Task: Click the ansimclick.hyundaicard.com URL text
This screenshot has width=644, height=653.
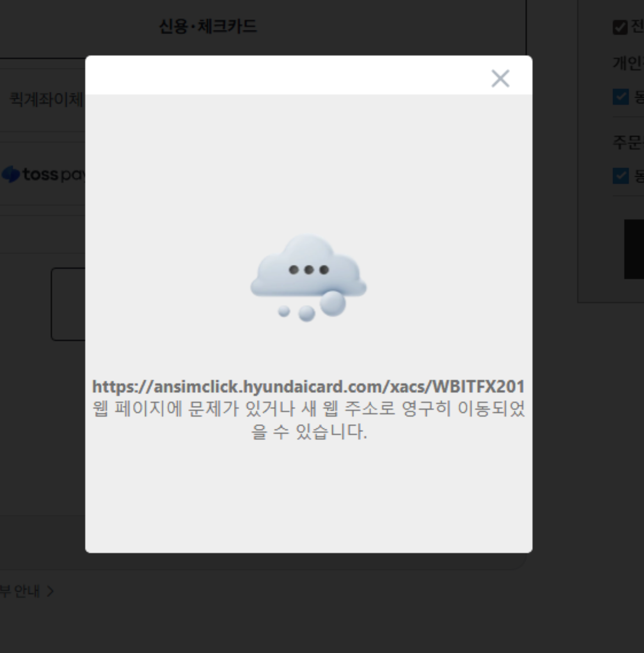Action: click(x=309, y=387)
